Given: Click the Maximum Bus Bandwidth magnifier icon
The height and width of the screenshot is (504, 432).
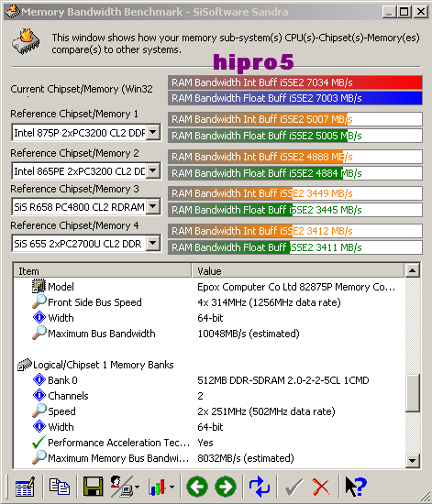Looking at the screenshot, I should (39, 333).
